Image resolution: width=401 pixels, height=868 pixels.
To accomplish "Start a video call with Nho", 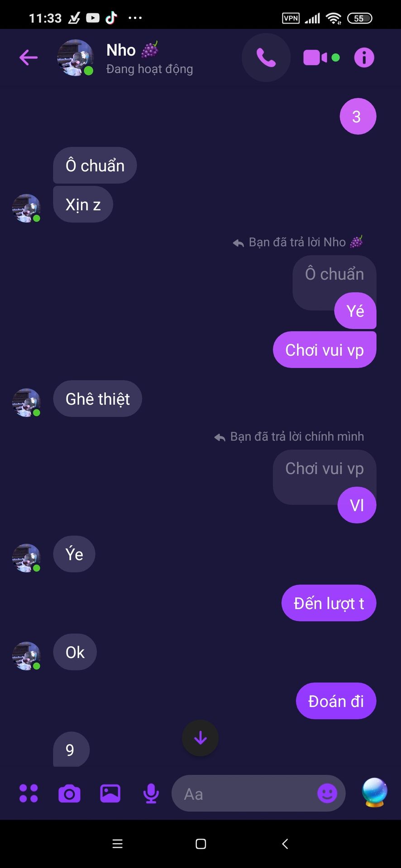I will (x=315, y=57).
